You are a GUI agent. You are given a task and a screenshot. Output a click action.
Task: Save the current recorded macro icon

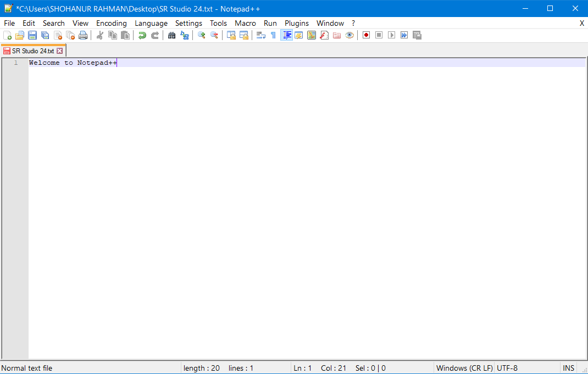point(417,35)
